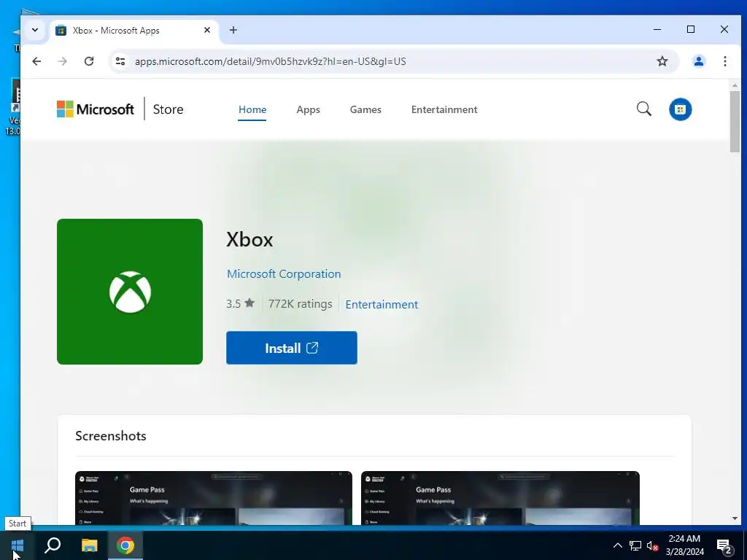
Task: Expand Chrome's tab search dropdown
Action: click(x=35, y=30)
